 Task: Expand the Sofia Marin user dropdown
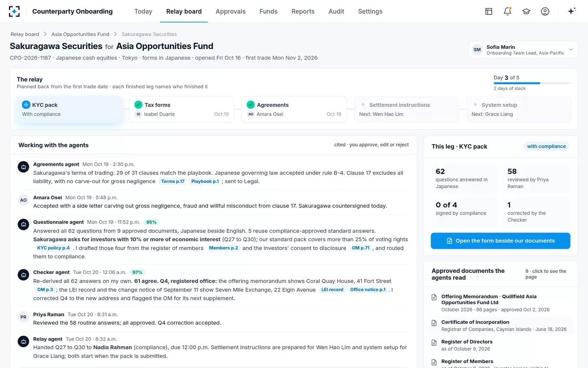coord(523,49)
